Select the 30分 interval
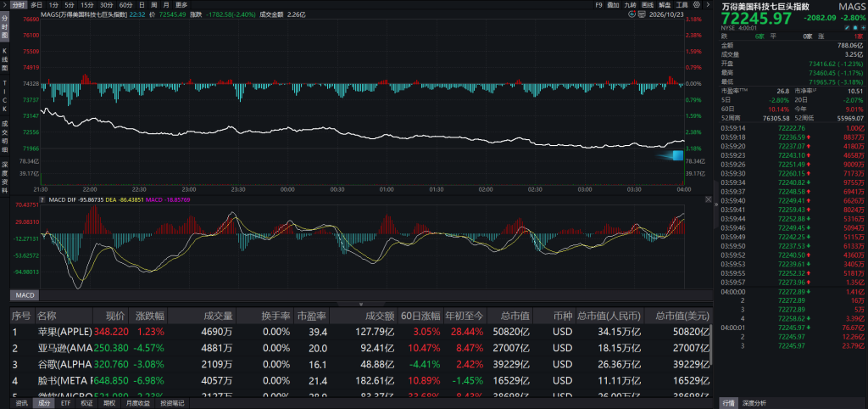Viewport: 868px width, 409px height. (x=107, y=4)
